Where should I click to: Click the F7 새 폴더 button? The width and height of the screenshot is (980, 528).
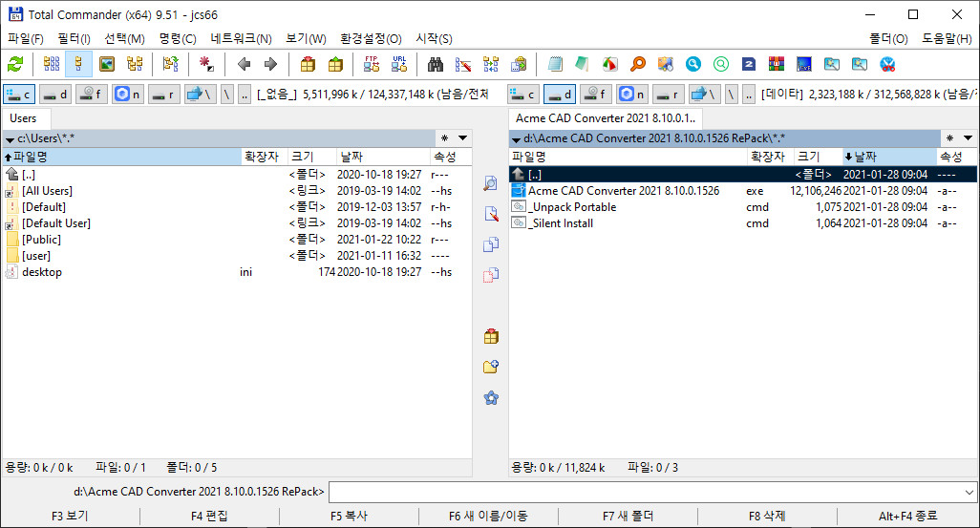point(628,517)
